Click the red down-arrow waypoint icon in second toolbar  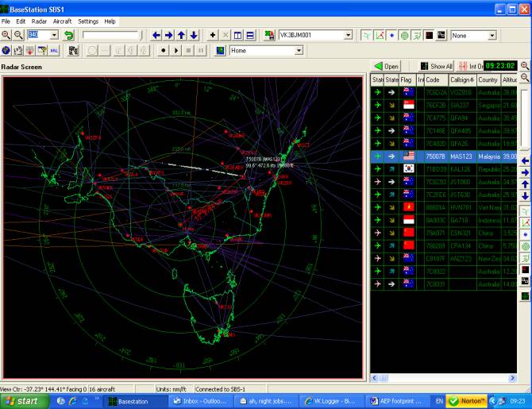[30, 51]
